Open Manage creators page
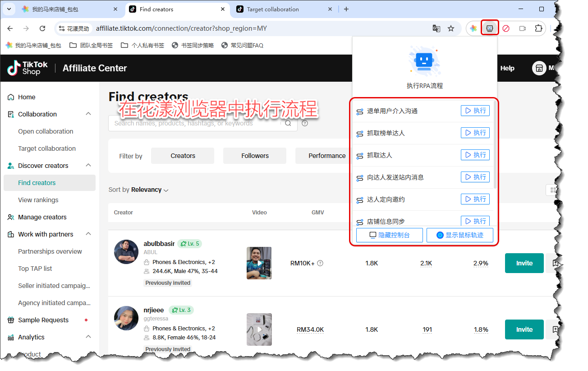Screen dimensions: 588x371 (42, 217)
